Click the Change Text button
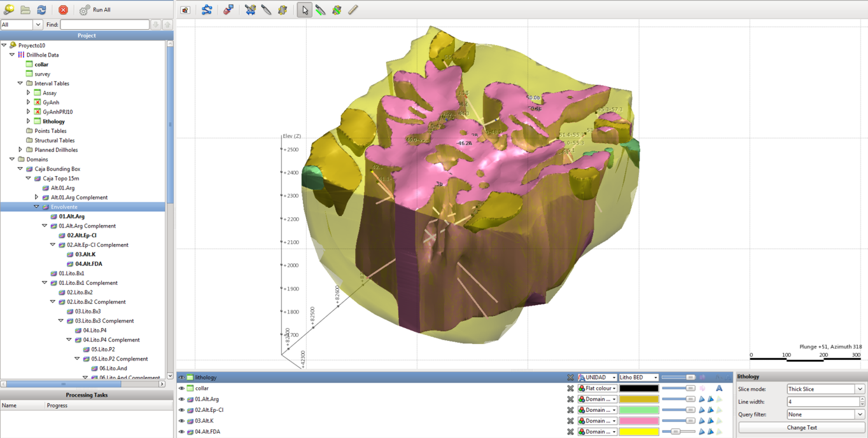The height and width of the screenshot is (438, 868). click(x=801, y=428)
